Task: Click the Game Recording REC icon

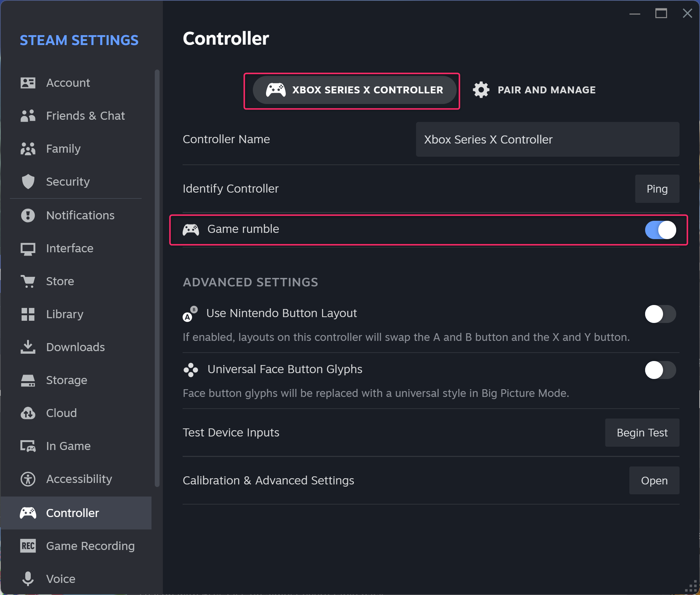Action: (28, 546)
